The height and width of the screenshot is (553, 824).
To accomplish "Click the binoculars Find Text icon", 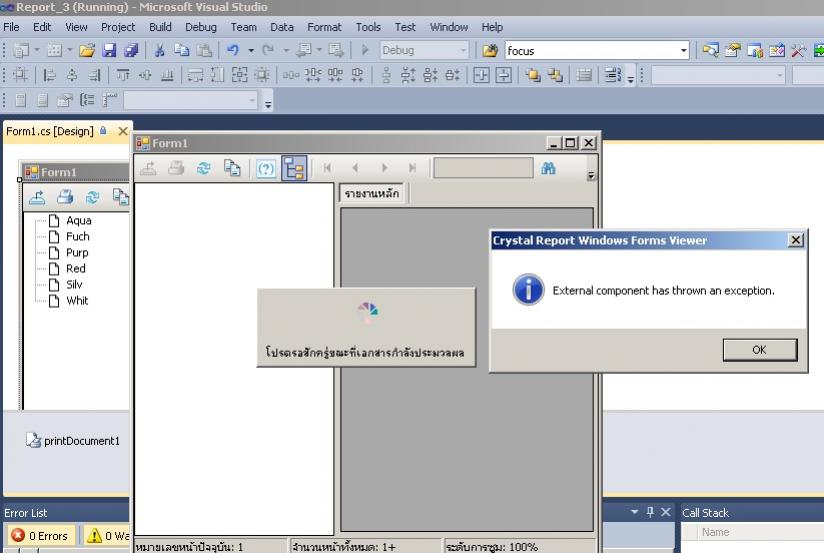I will tap(548, 168).
